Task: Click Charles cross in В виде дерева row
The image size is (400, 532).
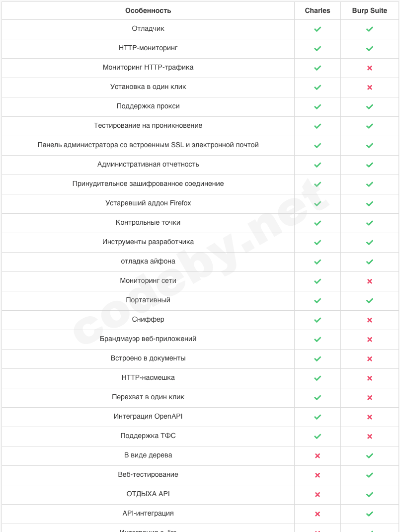Action: tap(318, 456)
